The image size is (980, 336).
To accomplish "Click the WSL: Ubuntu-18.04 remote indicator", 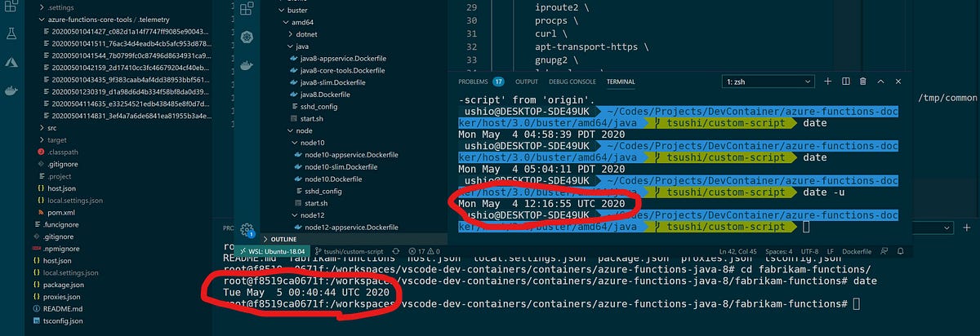I will pos(273,250).
